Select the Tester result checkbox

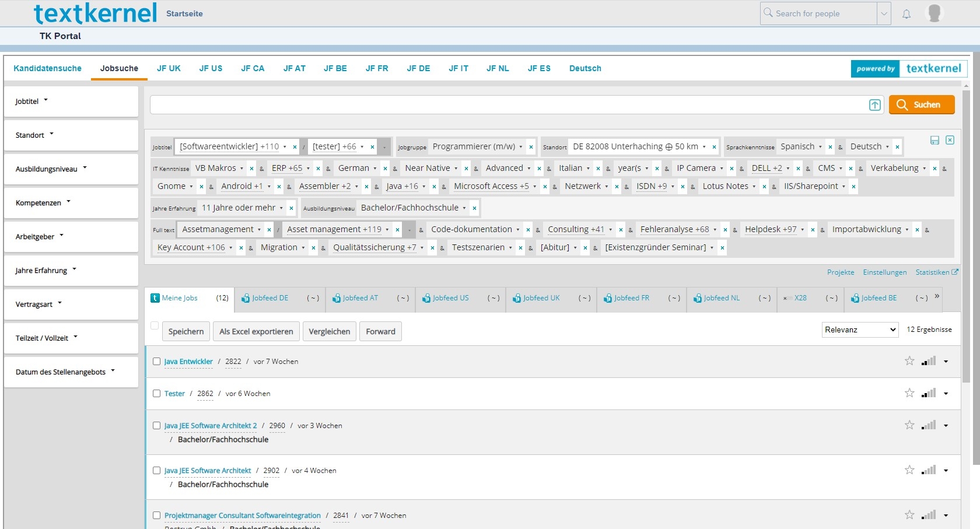click(x=156, y=394)
